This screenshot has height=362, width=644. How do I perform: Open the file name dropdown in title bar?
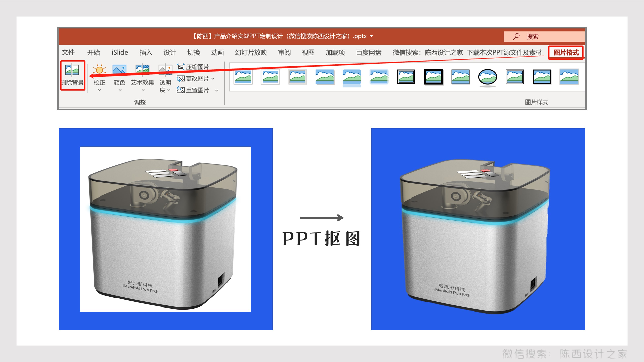(372, 36)
